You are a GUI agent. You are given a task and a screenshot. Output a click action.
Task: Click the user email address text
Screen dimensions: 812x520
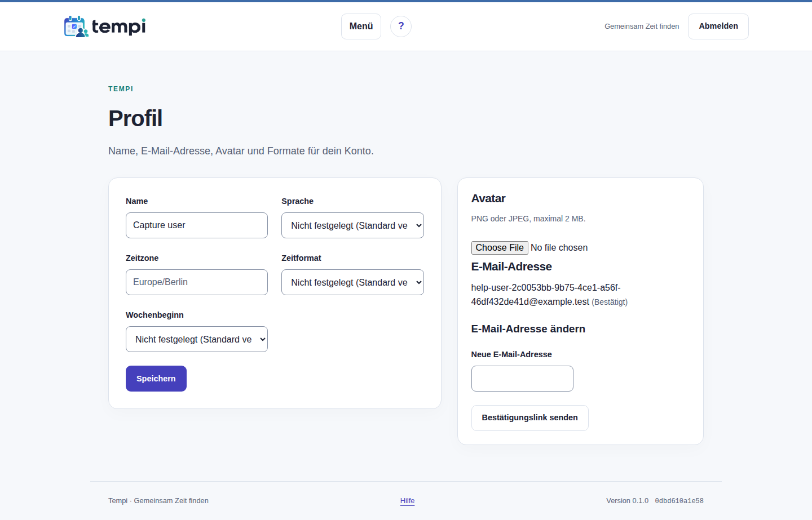tap(546, 295)
